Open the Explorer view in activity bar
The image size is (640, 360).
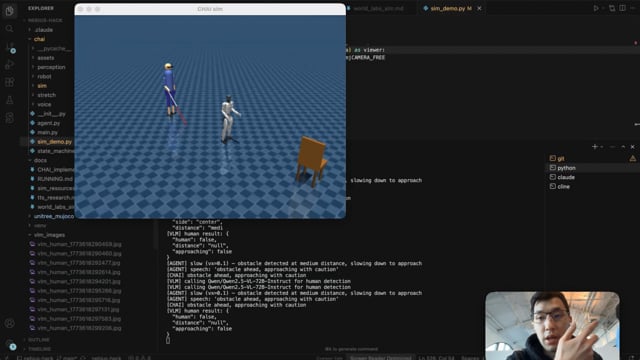[x=9, y=11]
